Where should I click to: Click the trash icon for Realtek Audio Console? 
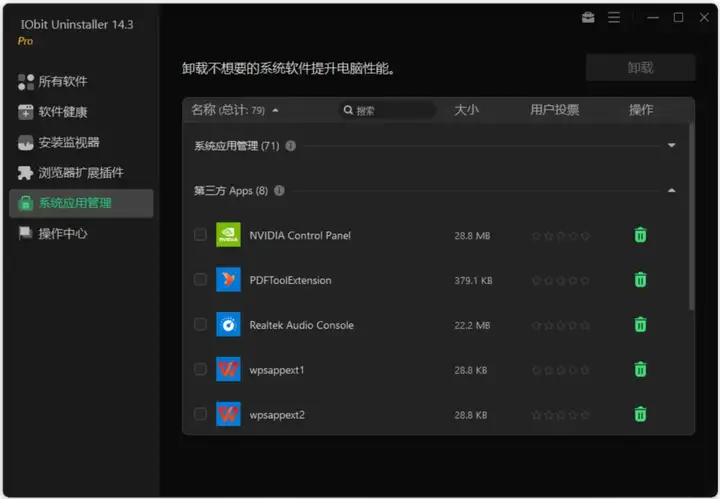click(640, 325)
